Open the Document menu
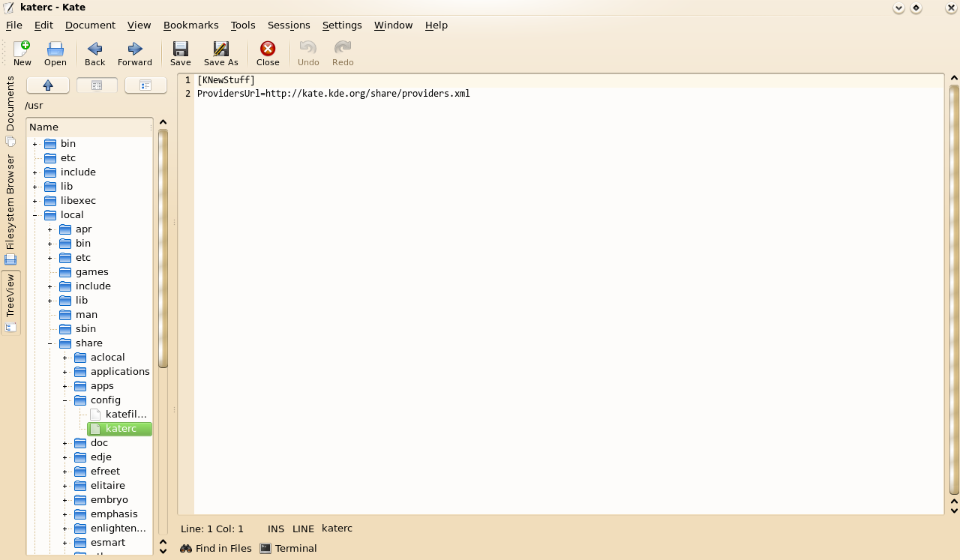The width and height of the screenshot is (960, 560). click(90, 25)
